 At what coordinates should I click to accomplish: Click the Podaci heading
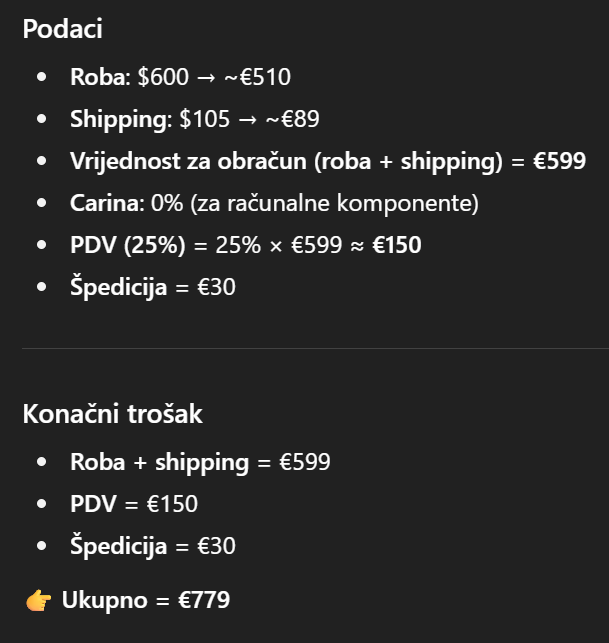click(x=62, y=29)
